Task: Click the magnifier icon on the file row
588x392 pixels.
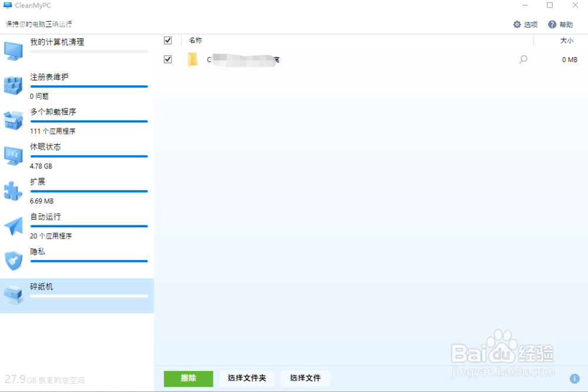Action: tap(522, 59)
